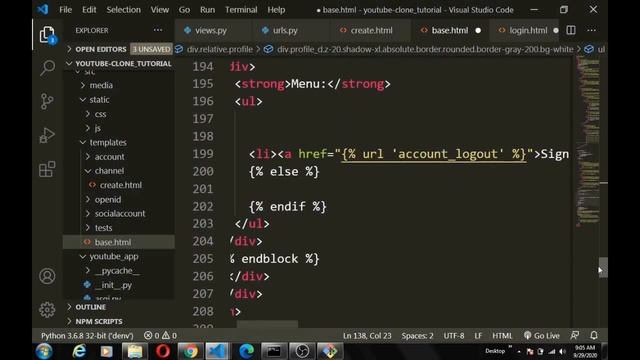This screenshot has height=360, width=640.
Task: Split the editor to the right
Action: tap(571, 30)
